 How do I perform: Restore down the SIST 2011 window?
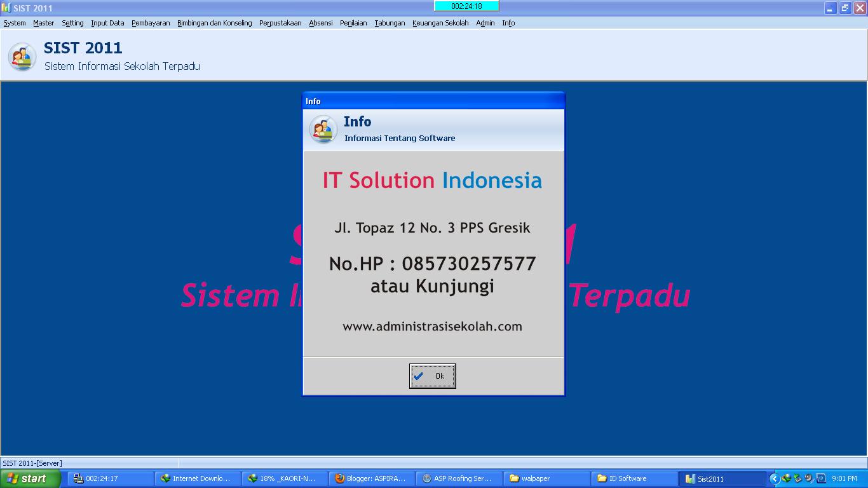pyautogui.click(x=845, y=8)
